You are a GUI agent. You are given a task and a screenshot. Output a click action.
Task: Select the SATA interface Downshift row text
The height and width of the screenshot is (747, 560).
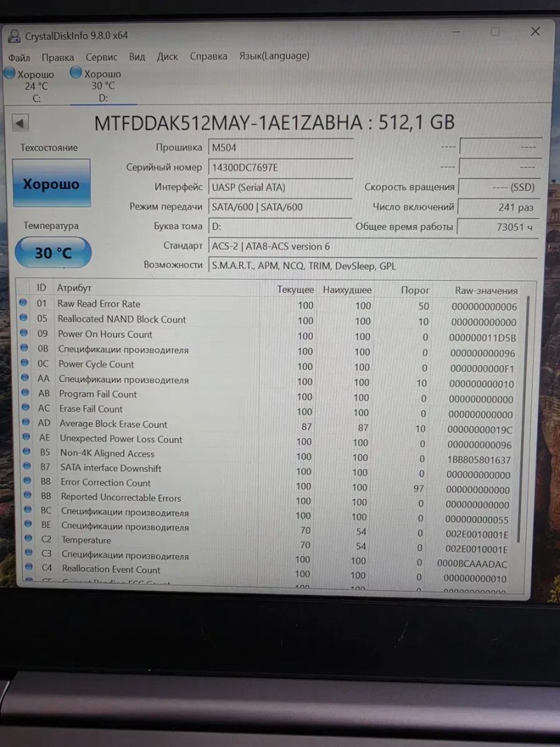coord(111,468)
